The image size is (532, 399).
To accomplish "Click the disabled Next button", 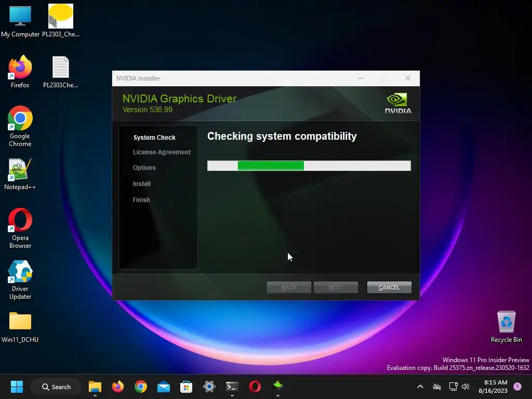I will [336, 287].
